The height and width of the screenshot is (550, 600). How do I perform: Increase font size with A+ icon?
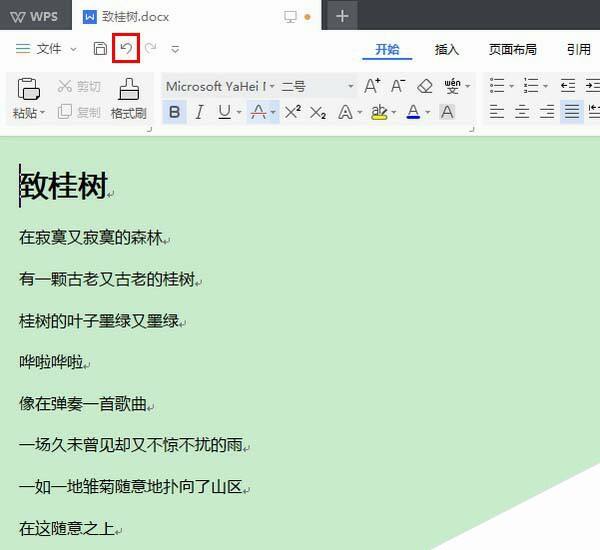[372, 86]
